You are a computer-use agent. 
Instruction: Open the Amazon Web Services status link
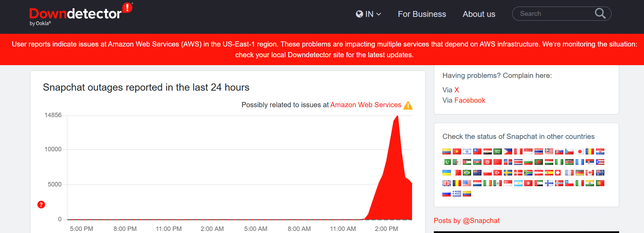point(365,105)
